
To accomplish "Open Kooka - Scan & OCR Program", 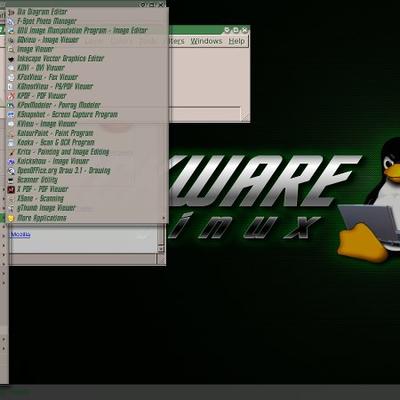I will coord(87,142).
